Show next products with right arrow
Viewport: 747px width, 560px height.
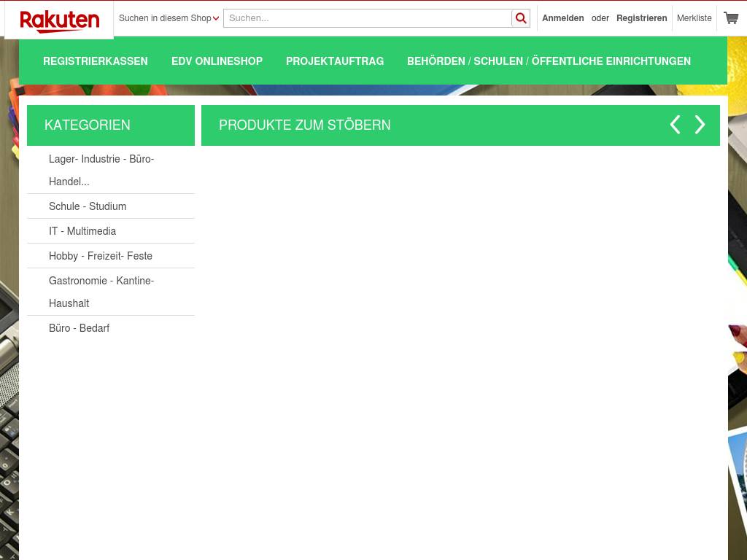click(700, 125)
